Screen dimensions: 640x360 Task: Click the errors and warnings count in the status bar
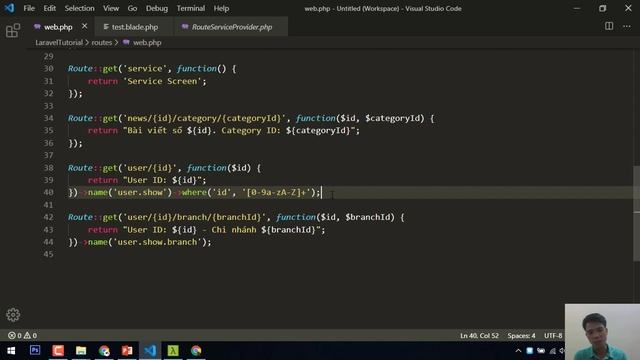tap(22, 336)
